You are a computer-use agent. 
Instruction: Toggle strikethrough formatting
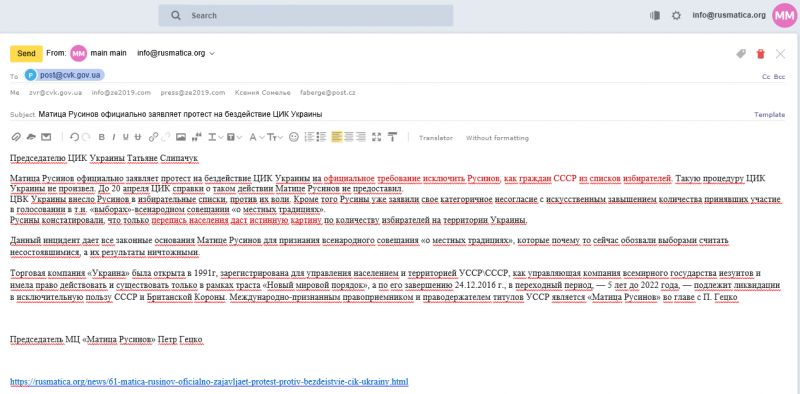[137, 137]
